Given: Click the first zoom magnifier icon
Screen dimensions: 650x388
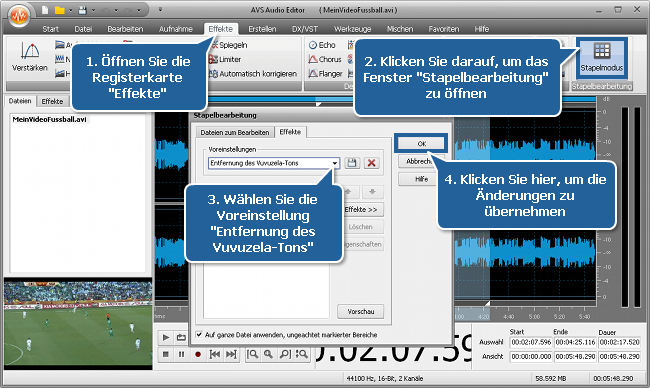Looking at the screenshot, I should point(252,354).
